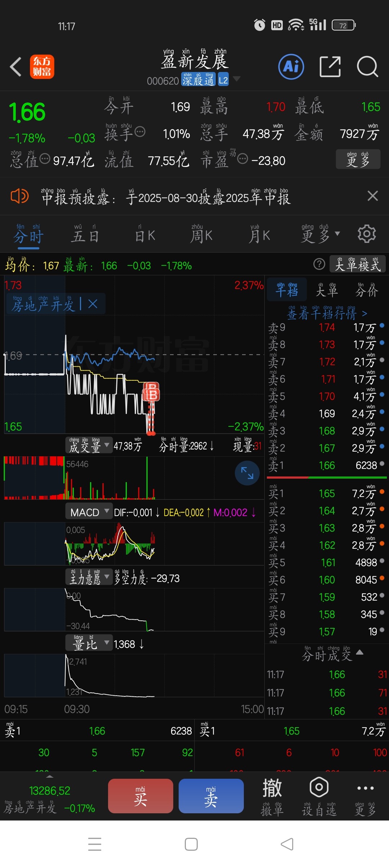Tap the buy-sell ratio bar

click(x=326, y=478)
